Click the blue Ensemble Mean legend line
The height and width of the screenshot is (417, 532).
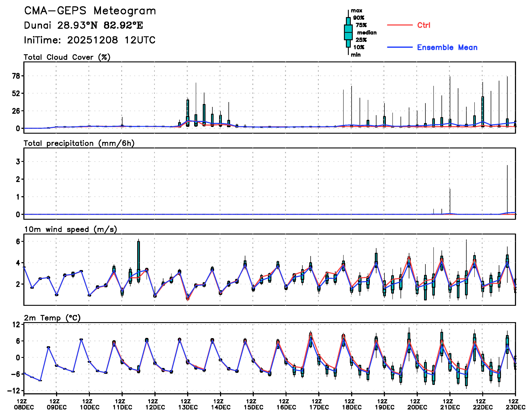tap(399, 47)
